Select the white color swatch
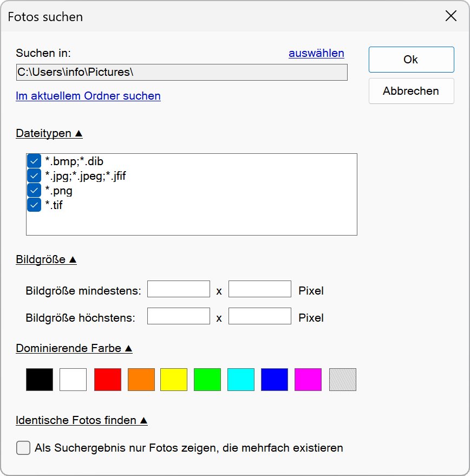Image resolution: width=470 pixels, height=476 pixels. point(73,380)
